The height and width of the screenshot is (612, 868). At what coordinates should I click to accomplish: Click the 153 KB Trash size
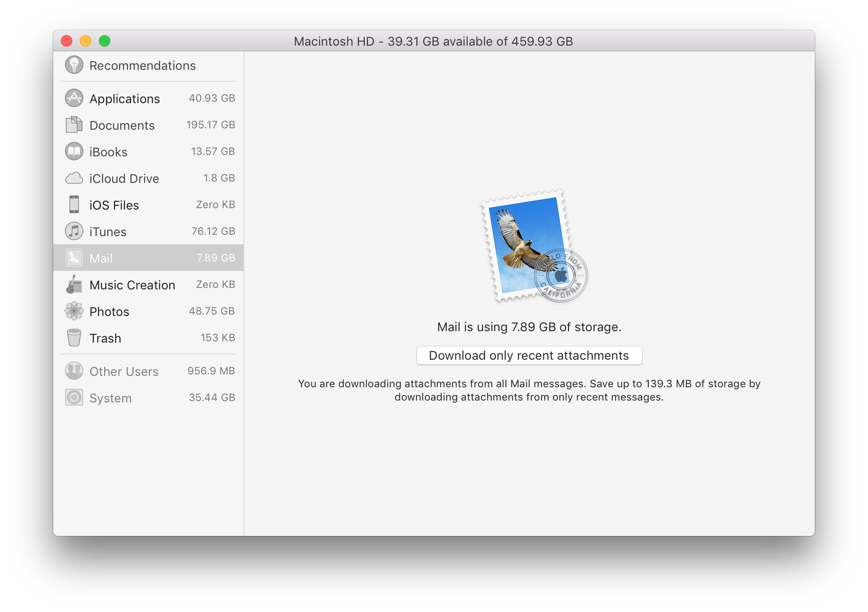218,337
